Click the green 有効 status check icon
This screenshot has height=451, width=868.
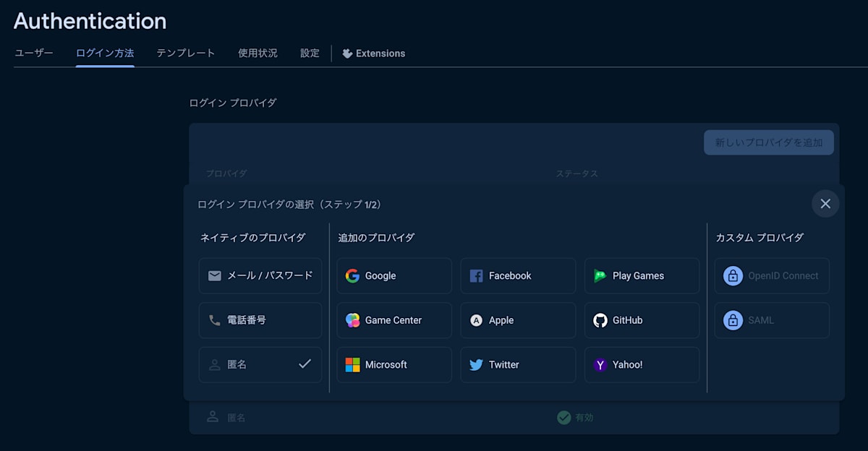point(563,418)
